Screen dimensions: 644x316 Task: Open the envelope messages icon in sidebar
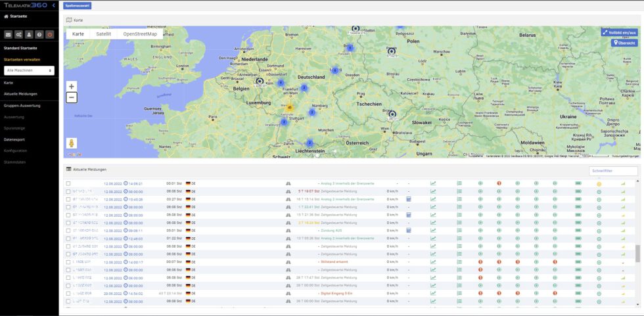(9, 34)
